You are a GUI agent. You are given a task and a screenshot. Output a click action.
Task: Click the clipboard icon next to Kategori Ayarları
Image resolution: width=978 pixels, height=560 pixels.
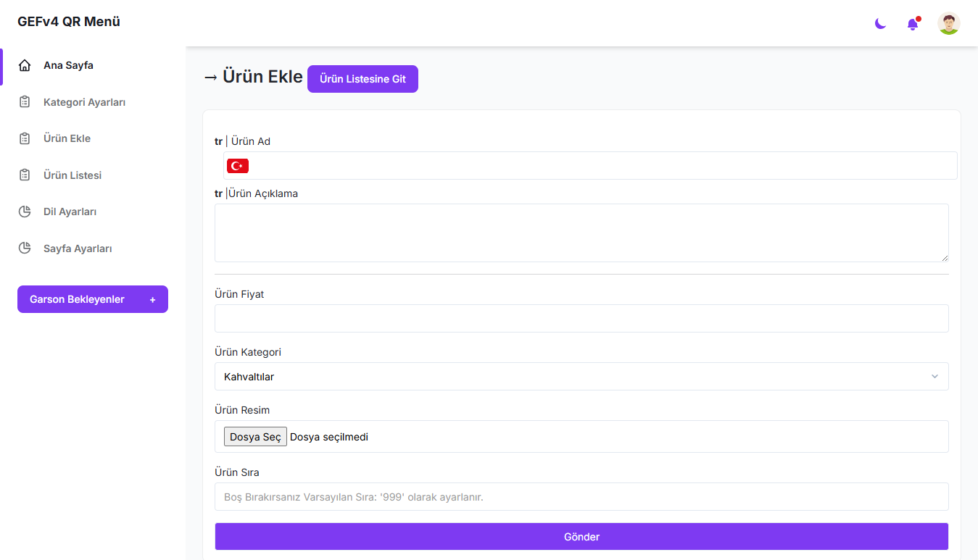pos(25,102)
